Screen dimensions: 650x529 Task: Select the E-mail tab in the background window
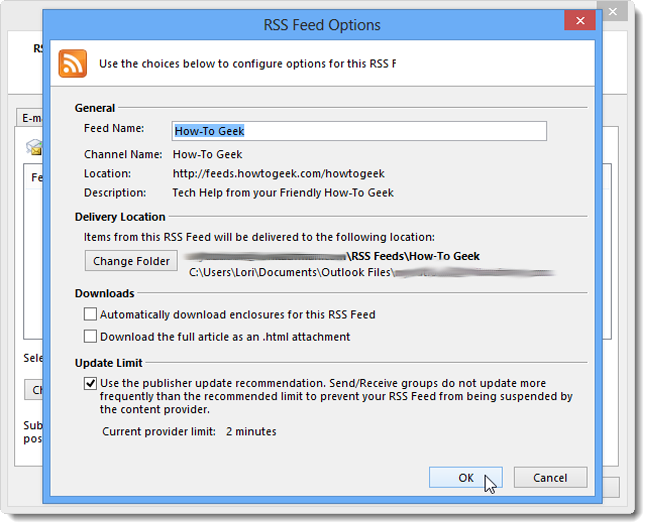pos(31,118)
